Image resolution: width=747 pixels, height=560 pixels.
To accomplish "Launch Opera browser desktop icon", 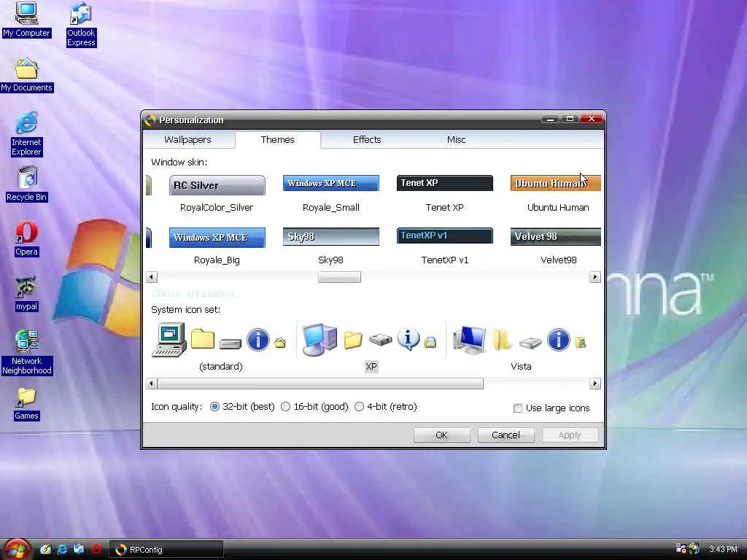I will [x=27, y=239].
